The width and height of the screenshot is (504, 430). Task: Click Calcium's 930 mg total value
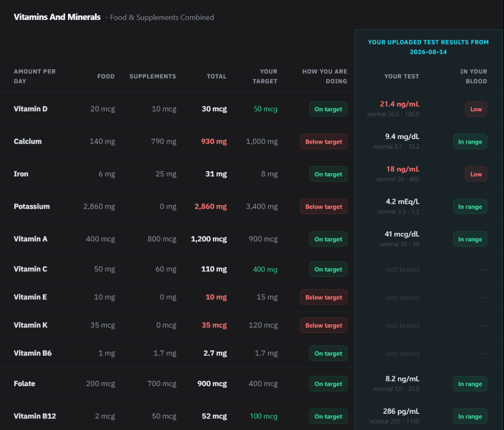[214, 141]
